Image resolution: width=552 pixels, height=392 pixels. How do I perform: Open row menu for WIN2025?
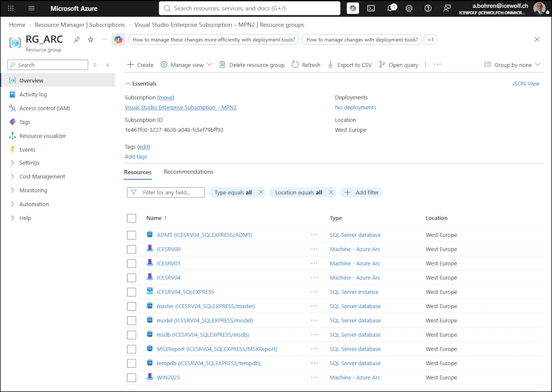coord(315,377)
